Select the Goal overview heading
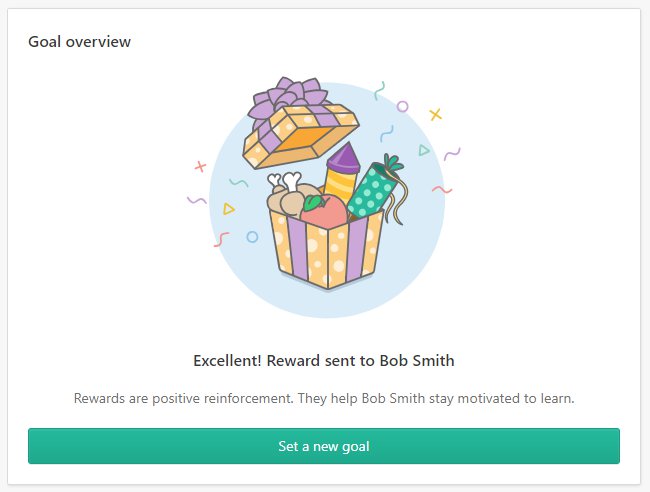This screenshot has height=492, width=650. pyautogui.click(x=80, y=41)
